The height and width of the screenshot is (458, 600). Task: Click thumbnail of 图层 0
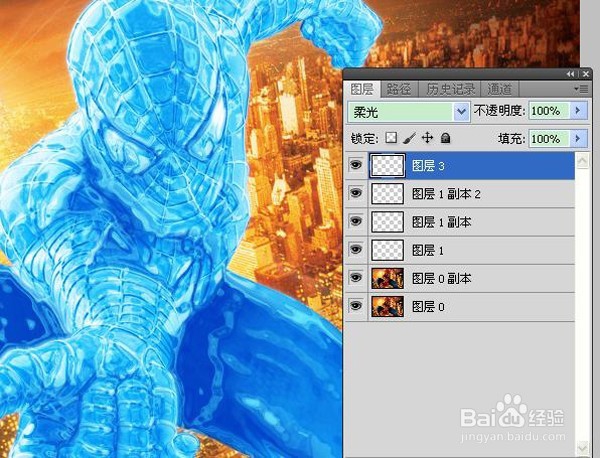(387, 306)
